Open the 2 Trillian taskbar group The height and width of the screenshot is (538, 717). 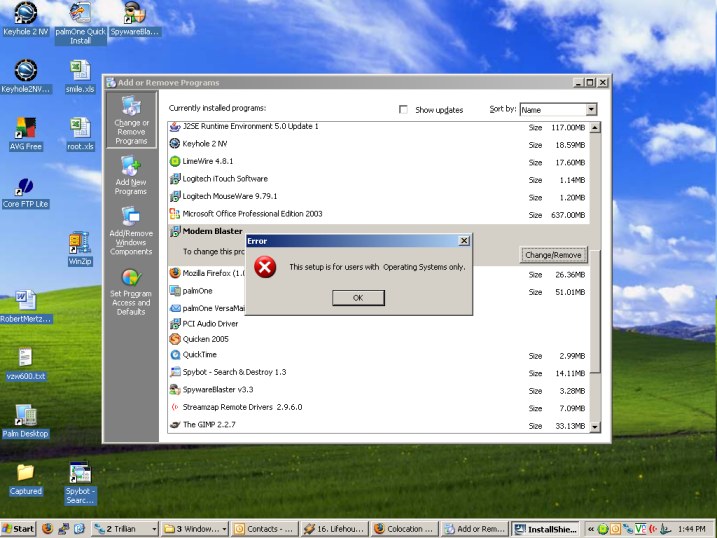[x=124, y=529]
